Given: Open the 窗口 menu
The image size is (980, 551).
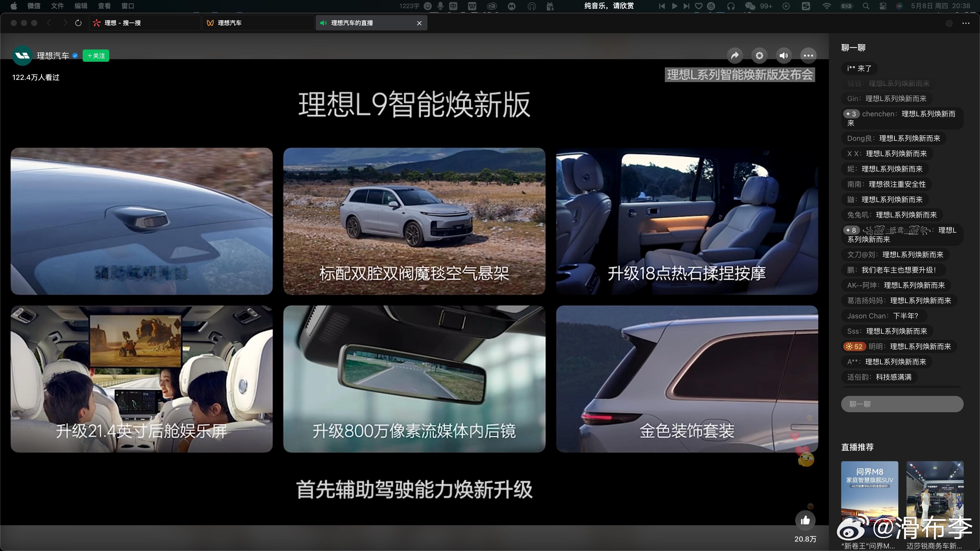Looking at the screenshot, I should (x=128, y=6).
